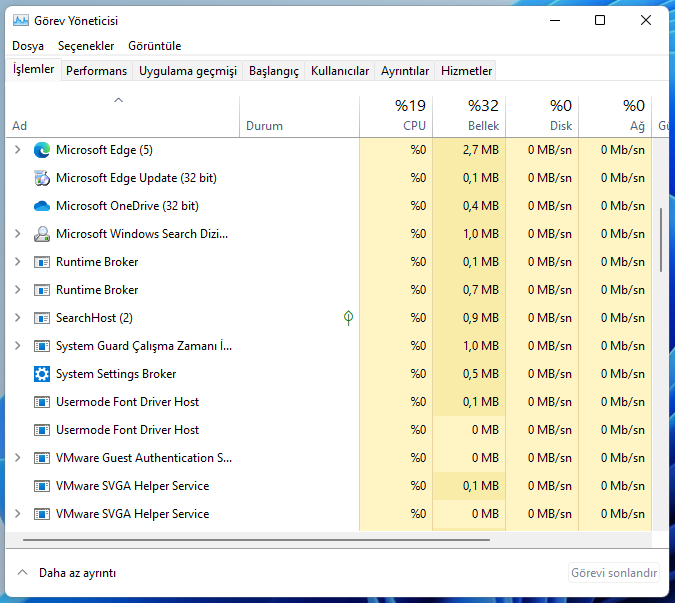Screen dimensions: 675x603
Task: Expand VMware Guest Authentication row
Action: [x=18, y=458]
